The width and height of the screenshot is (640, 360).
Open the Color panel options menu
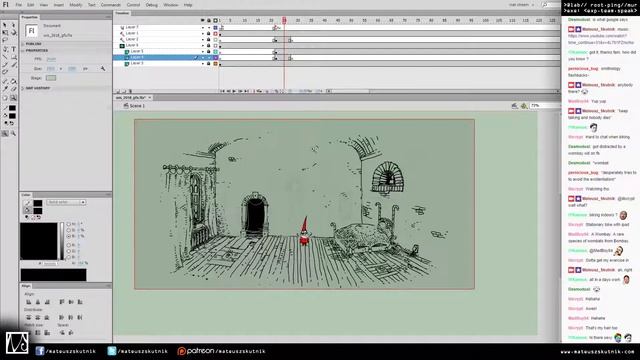[x=108, y=195]
